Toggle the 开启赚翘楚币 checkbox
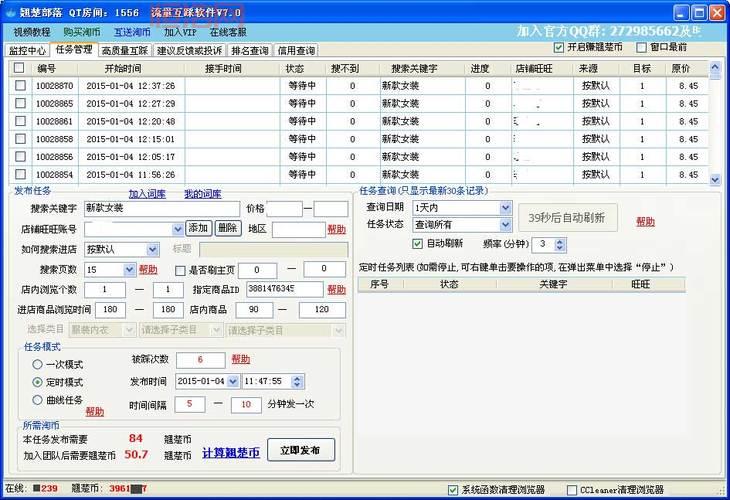This screenshot has width=730, height=500. pyautogui.click(x=558, y=47)
